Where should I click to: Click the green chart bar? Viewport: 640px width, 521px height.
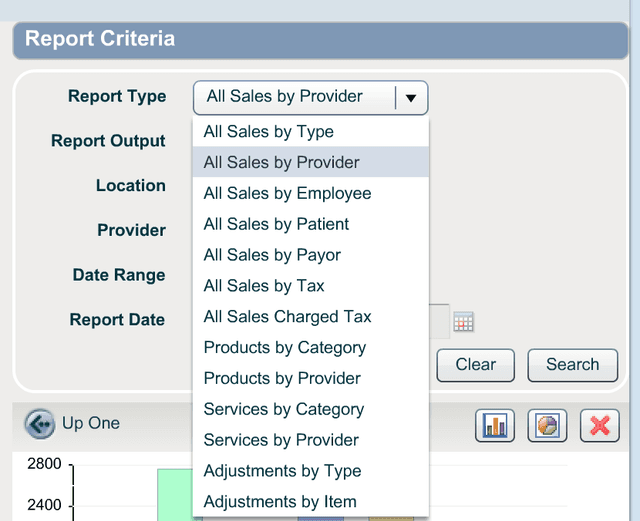(175, 495)
